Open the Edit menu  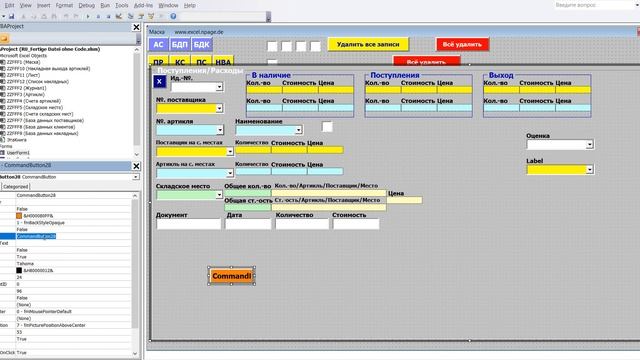pyautogui.click(x=9, y=5)
